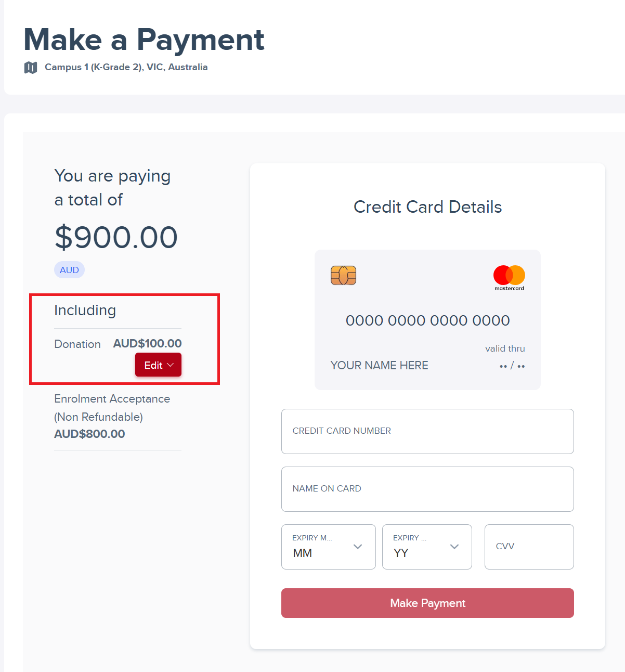This screenshot has width=625, height=672.
Task: Open the EXPIRY YY year selector
Action: [427, 547]
